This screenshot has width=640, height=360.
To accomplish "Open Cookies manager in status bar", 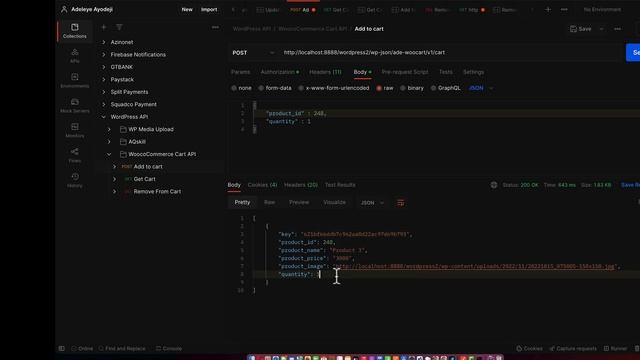I will coord(529,349).
